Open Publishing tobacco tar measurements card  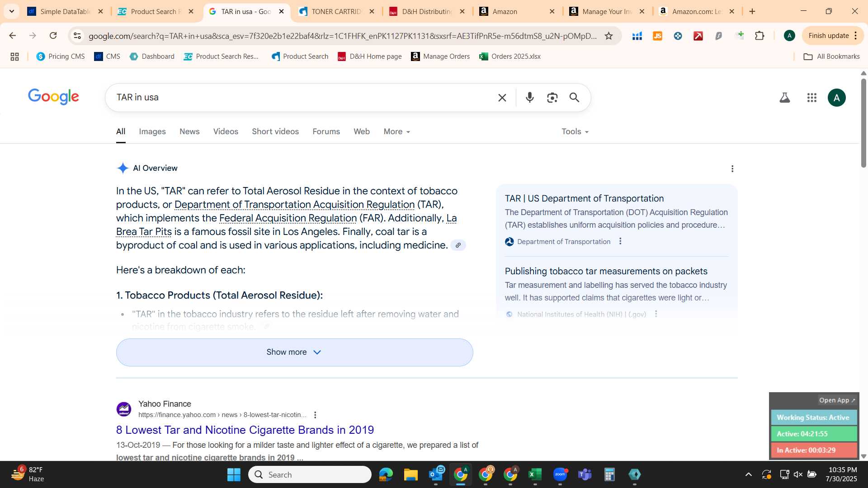click(606, 271)
